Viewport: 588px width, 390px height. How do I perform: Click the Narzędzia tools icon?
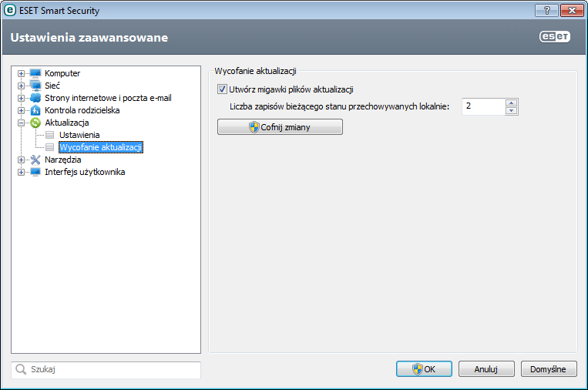35,160
